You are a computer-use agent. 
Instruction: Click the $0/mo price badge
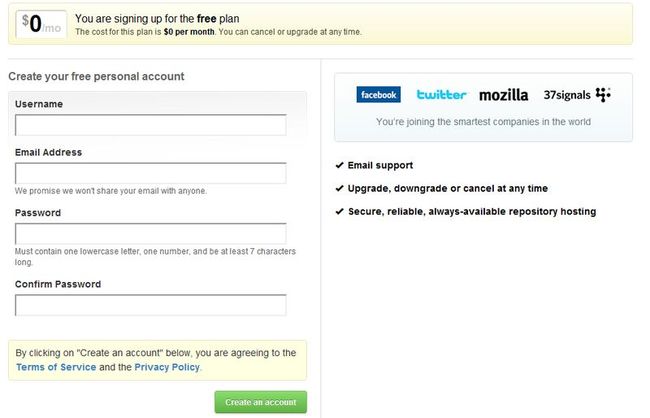coord(41,24)
